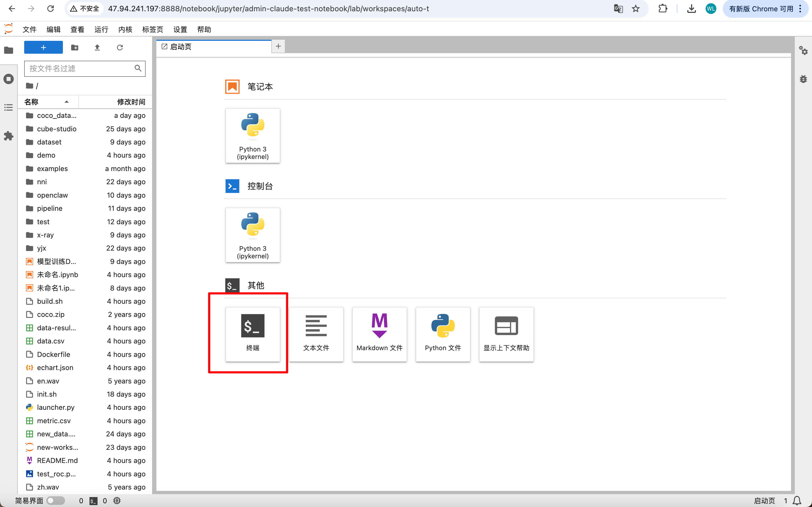
Task: Open the Terminal launcher card
Action: [253, 334]
